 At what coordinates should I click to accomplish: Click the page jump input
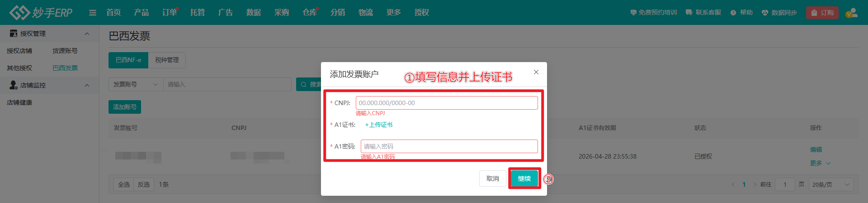[x=785, y=184]
